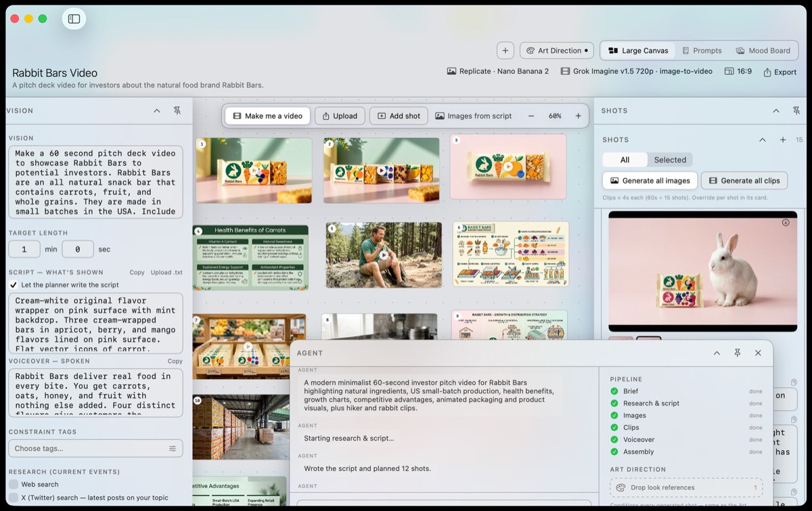Open the Grok Imagine video model selector
Screen dimensions: 812x511
tap(637, 71)
